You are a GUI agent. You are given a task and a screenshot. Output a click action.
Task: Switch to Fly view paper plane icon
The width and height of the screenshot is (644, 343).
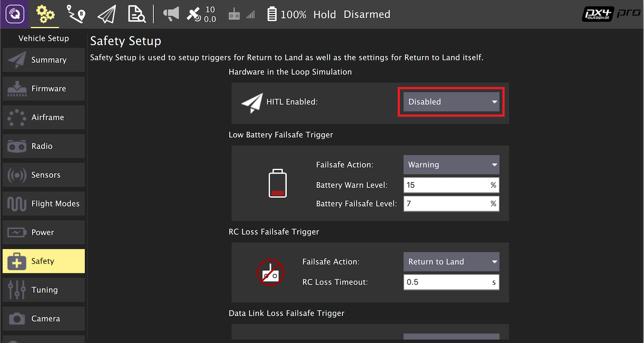coord(106,14)
